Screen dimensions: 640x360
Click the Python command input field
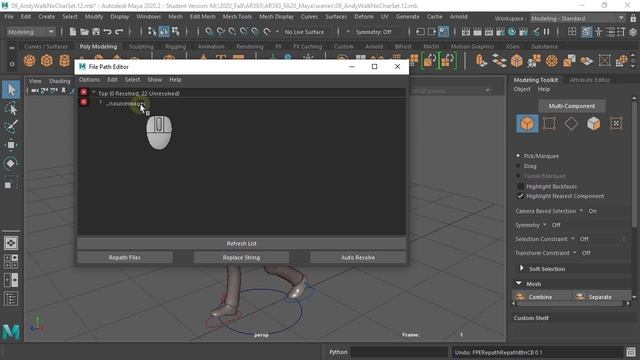[399, 352]
